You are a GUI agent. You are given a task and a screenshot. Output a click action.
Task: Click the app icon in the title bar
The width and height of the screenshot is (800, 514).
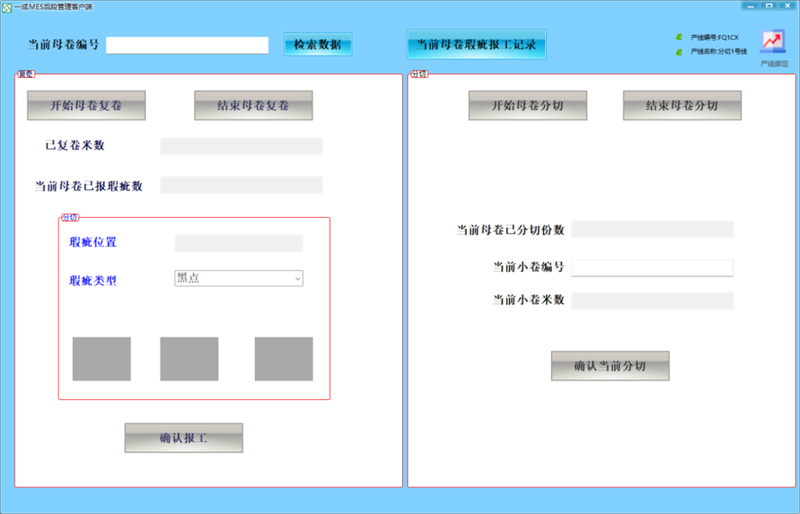point(7,6)
